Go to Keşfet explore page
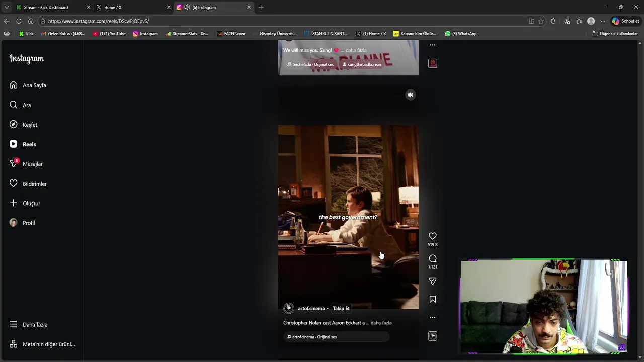The width and height of the screenshot is (644, 362). 23,125
